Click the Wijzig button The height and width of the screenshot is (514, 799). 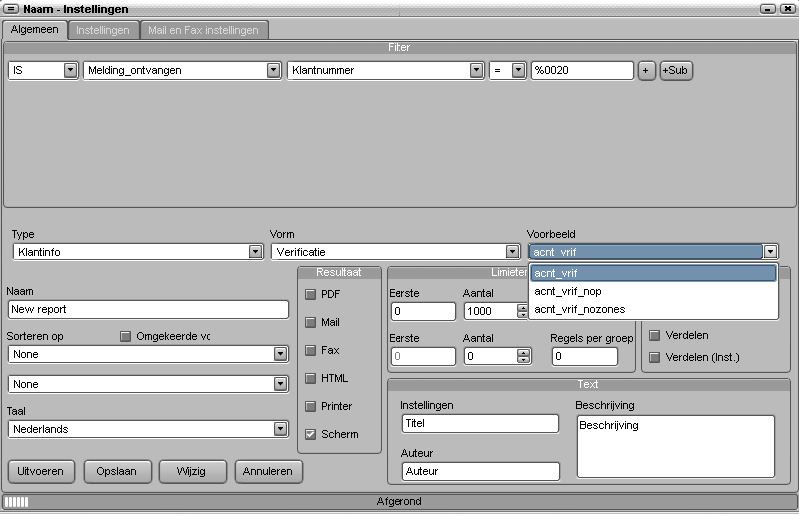(x=192, y=471)
